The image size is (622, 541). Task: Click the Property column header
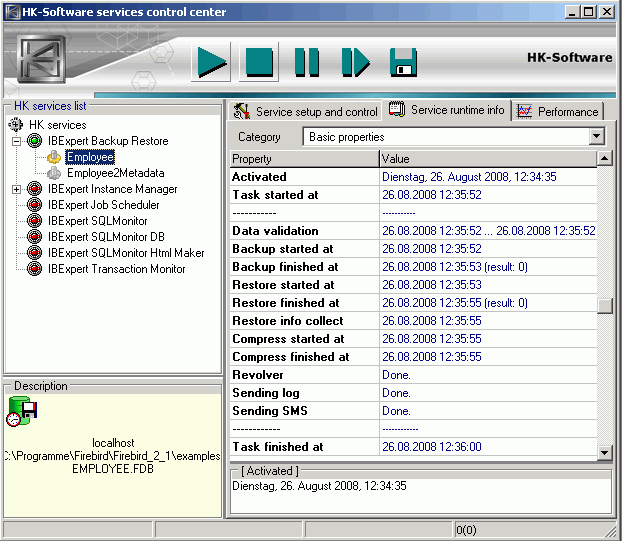305,159
